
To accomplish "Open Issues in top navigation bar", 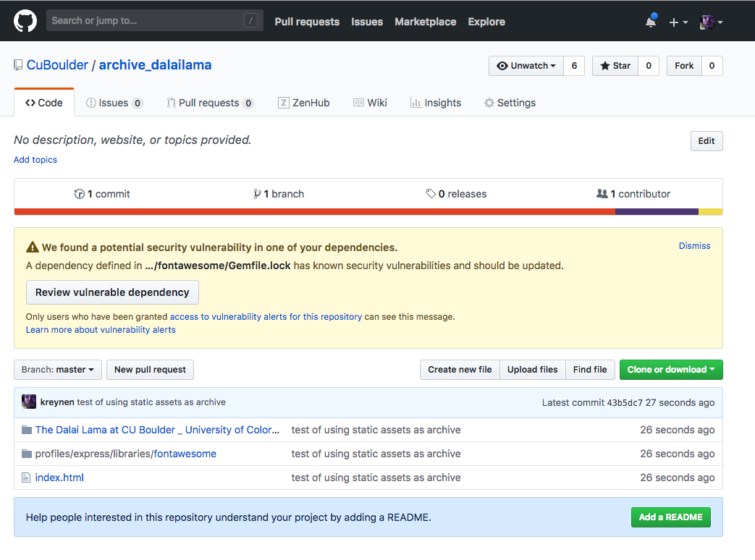I will 367,22.
